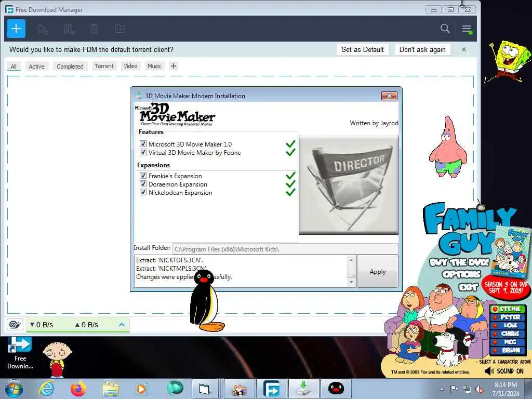Click the upload speed 0 B/s indicator
532x399 pixels.
coord(87,325)
